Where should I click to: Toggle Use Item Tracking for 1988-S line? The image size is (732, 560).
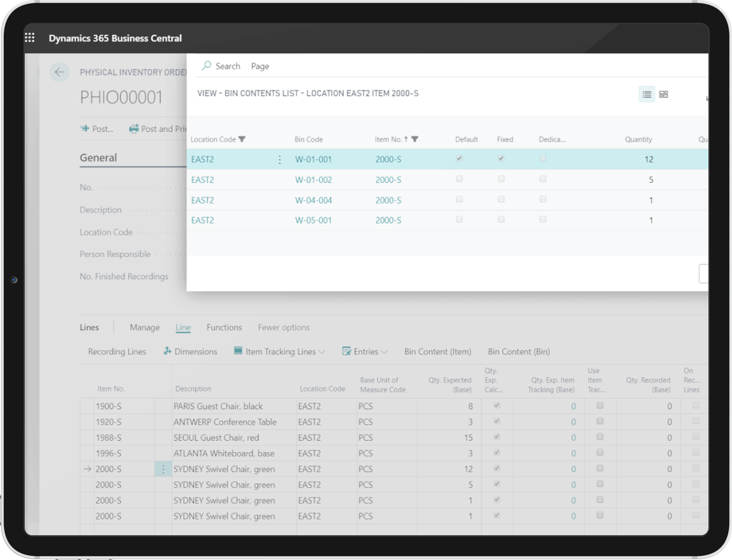click(600, 436)
